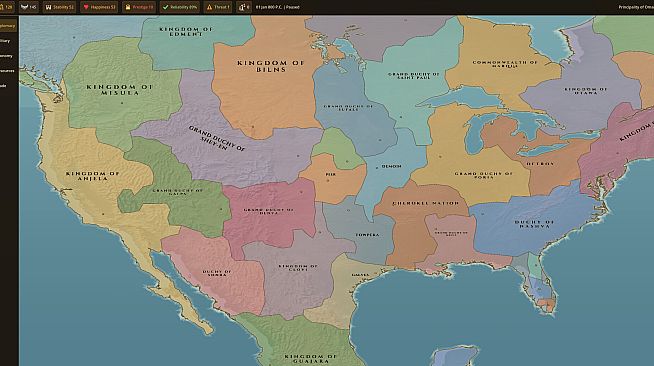Select the Kingdom of Edment label
The height and width of the screenshot is (366, 654).
(186, 32)
